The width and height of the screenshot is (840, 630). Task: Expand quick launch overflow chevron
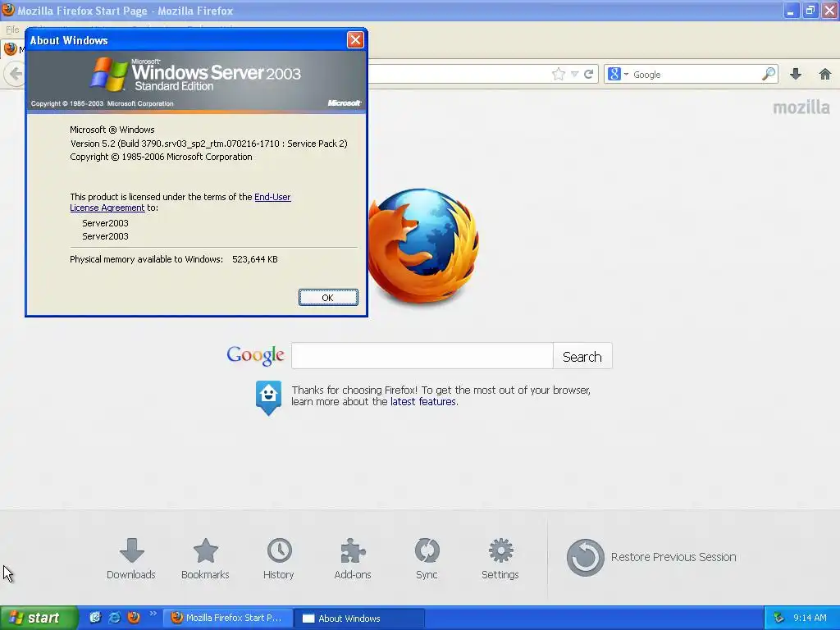(x=153, y=614)
